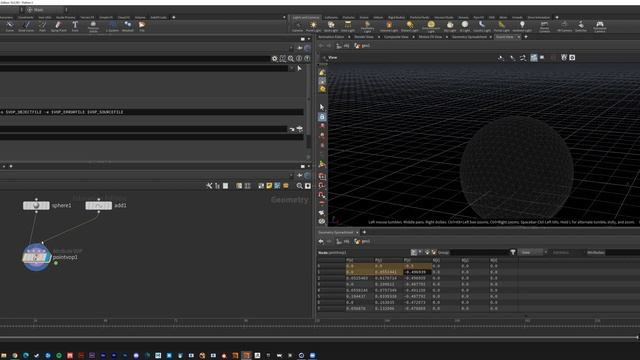Select the L-System shelf tool

pyautogui.click(x=112, y=27)
